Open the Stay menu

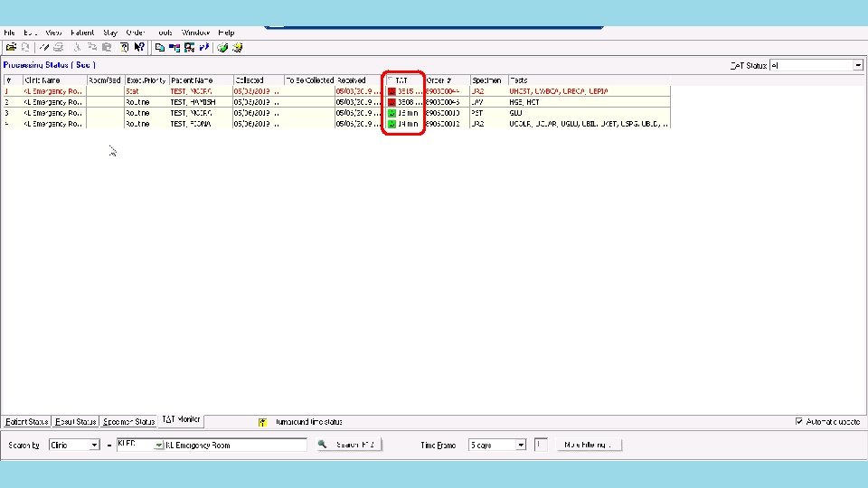click(x=110, y=33)
